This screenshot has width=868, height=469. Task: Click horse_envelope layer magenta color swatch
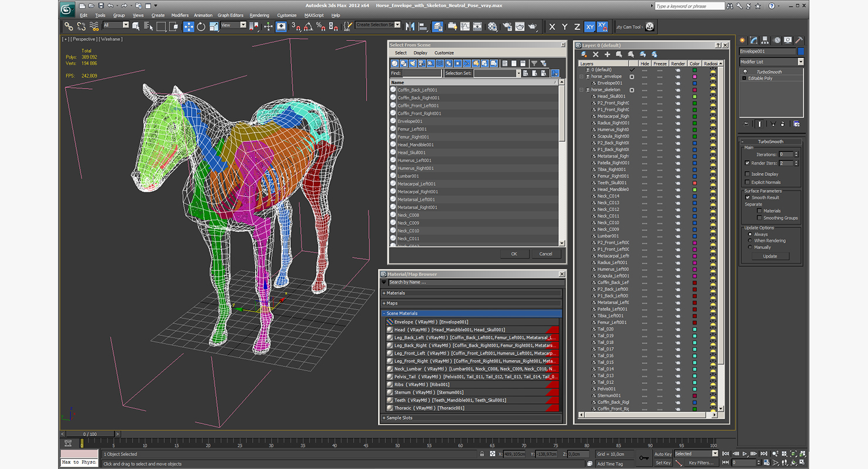click(694, 77)
